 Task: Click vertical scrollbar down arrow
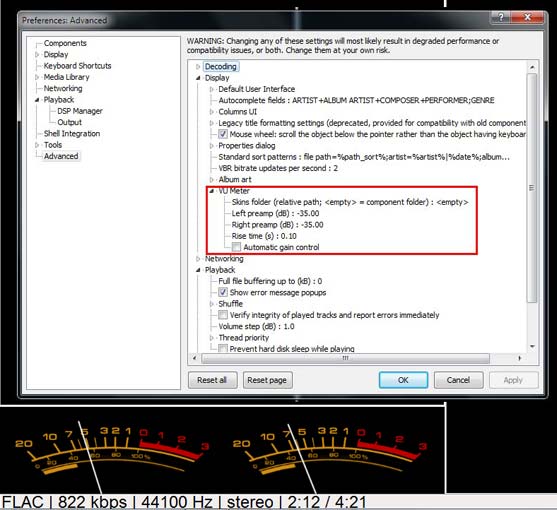tap(532, 347)
